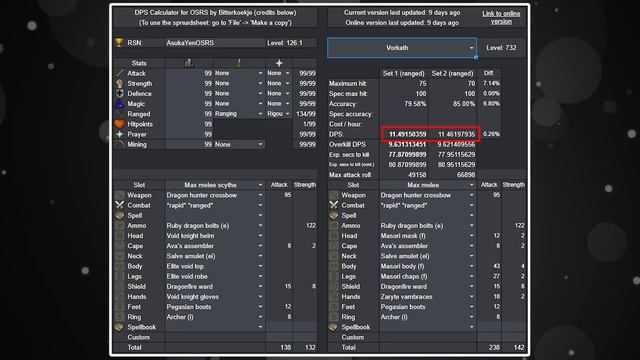The image size is (640, 360).
Task: Select the DPS calculator title cell
Action: click(215, 18)
